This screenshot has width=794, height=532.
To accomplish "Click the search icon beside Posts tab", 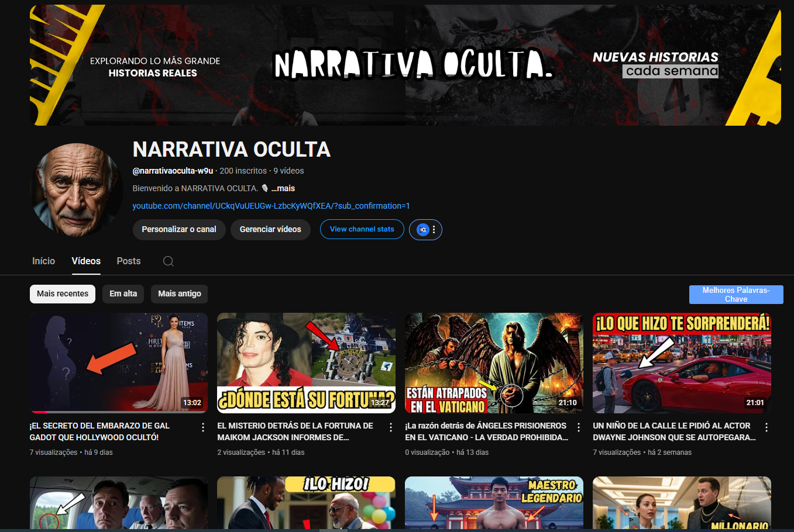I will click(x=169, y=261).
